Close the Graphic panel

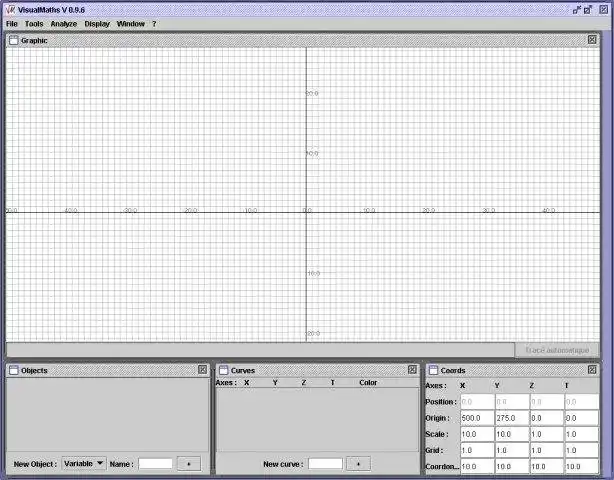(x=592, y=40)
